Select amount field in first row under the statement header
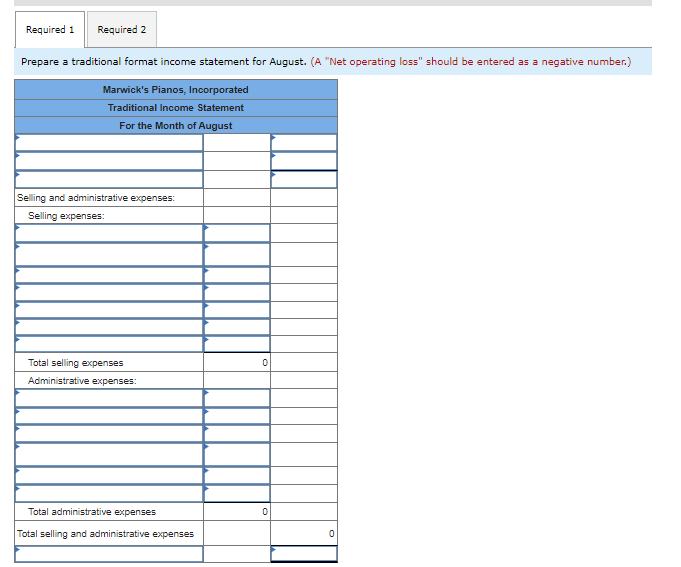The width and height of the screenshot is (681, 567). click(x=304, y=143)
